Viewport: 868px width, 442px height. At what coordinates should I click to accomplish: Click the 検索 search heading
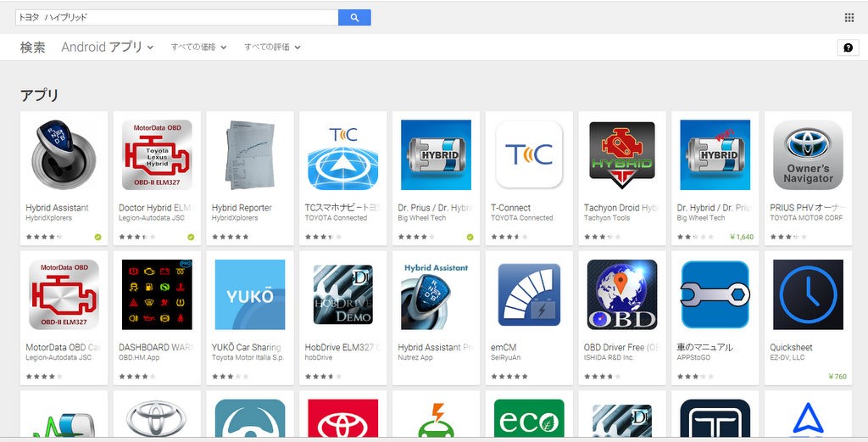point(33,47)
